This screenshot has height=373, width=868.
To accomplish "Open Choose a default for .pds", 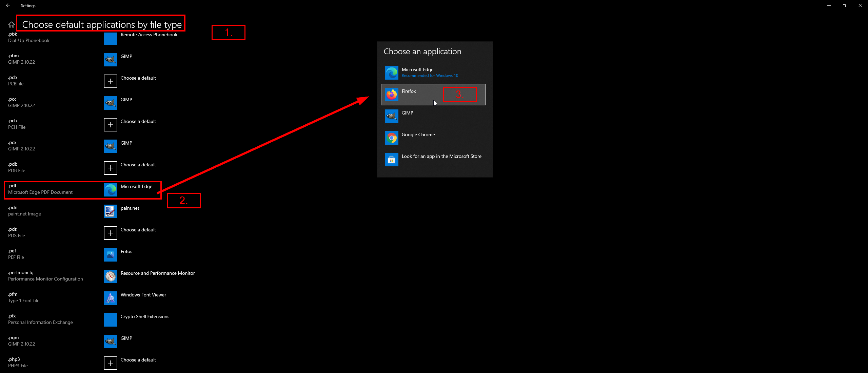I will [130, 233].
